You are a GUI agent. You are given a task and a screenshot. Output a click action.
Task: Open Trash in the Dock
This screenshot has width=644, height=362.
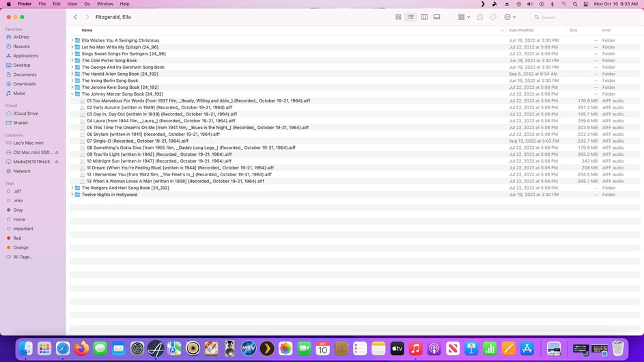(x=618, y=348)
